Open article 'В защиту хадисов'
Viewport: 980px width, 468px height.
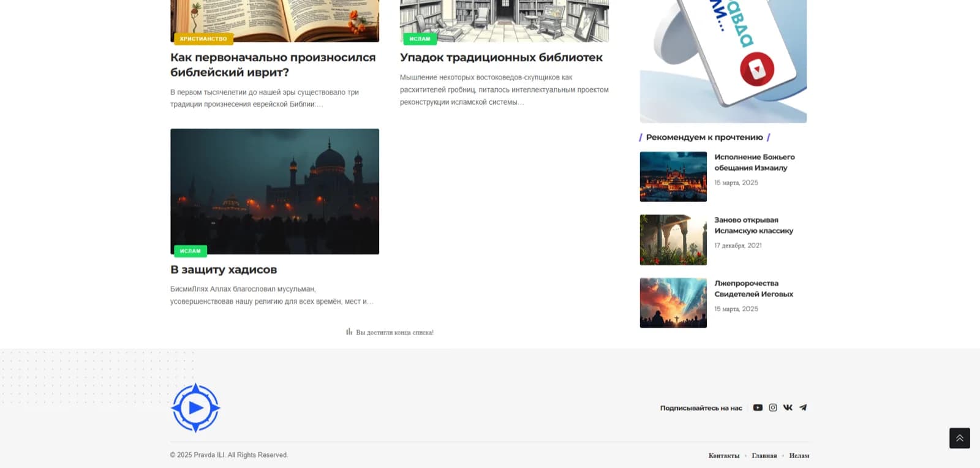[x=224, y=270]
